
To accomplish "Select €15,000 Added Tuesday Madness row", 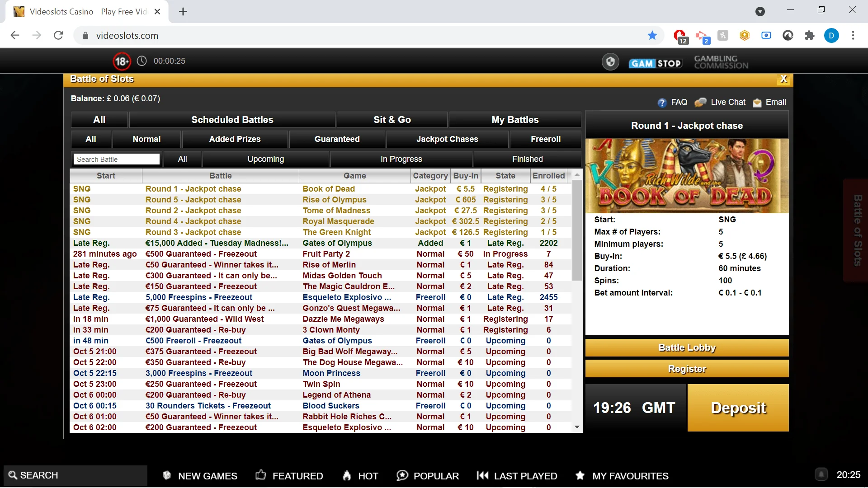I will click(321, 243).
